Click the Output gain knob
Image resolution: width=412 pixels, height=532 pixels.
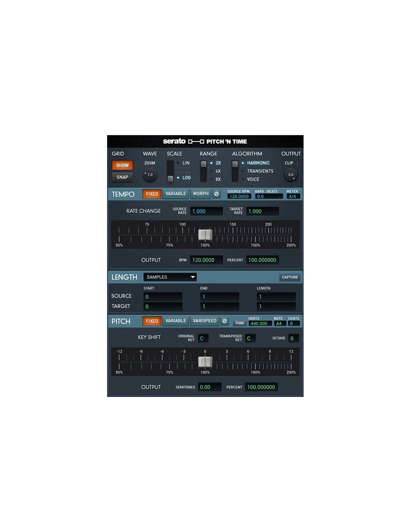[x=291, y=175]
